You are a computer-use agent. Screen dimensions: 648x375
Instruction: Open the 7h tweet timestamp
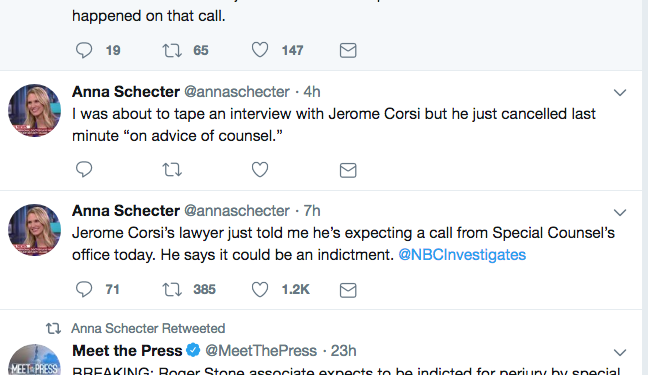click(x=312, y=211)
